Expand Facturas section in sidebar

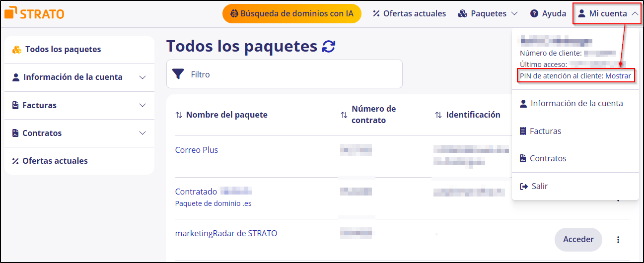pos(79,105)
